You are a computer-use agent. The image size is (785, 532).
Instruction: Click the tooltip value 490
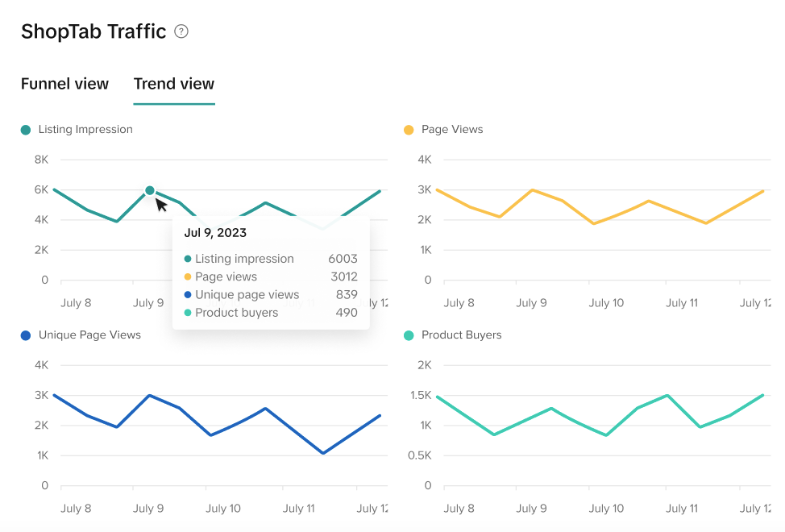click(x=347, y=312)
